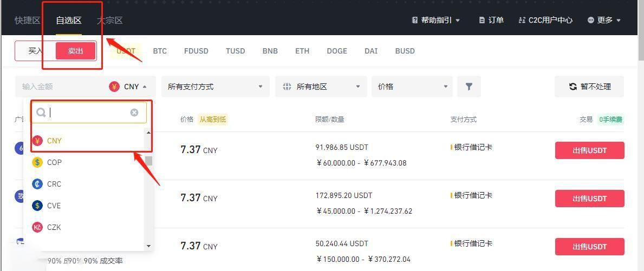The width and height of the screenshot is (644, 271).
Task: Toggle the 从高到低 price sort
Action: click(x=213, y=120)
